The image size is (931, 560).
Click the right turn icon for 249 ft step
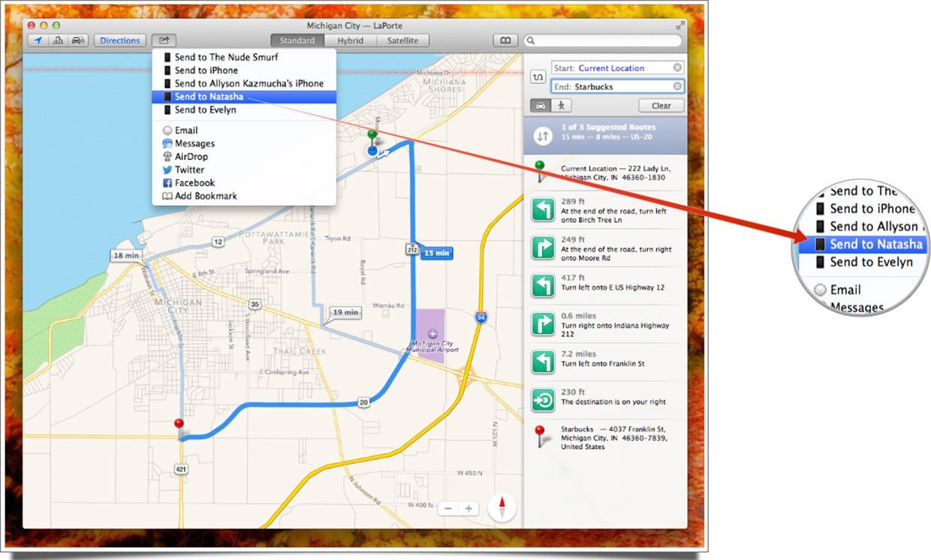tap(543, 248)
